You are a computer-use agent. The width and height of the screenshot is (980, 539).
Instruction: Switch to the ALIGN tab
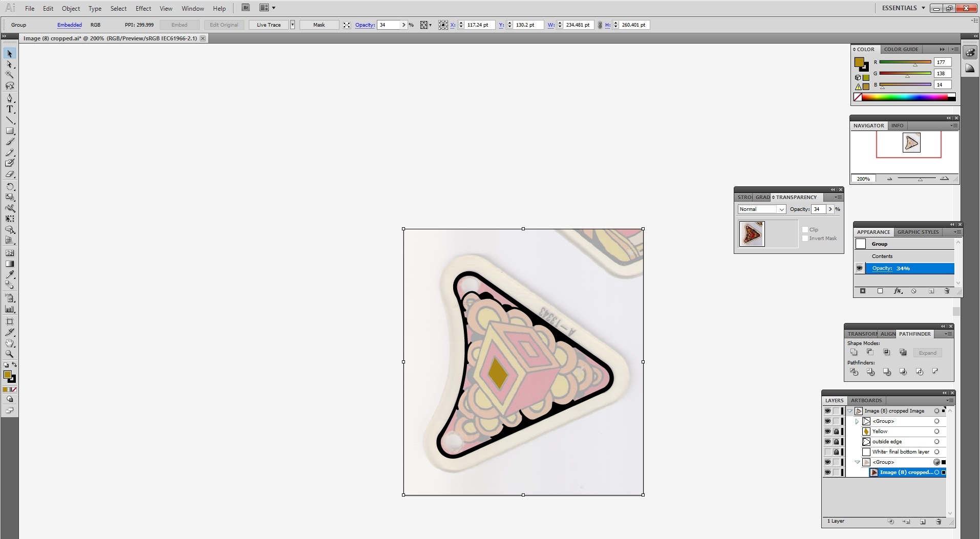(x=888, y=334)
